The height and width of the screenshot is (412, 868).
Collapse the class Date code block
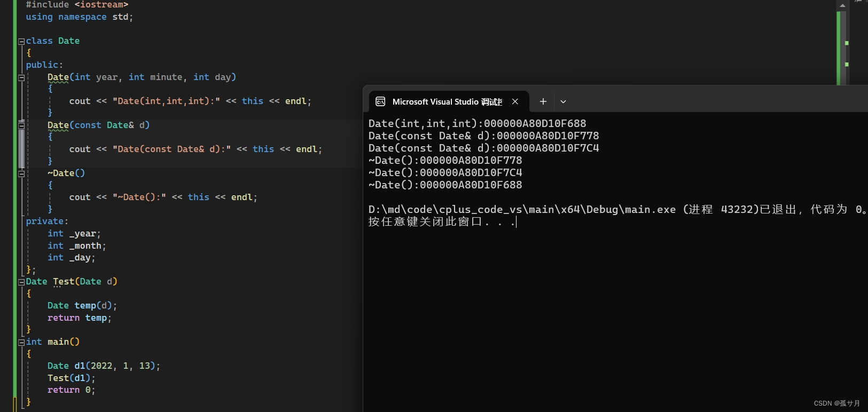[21, 41]
